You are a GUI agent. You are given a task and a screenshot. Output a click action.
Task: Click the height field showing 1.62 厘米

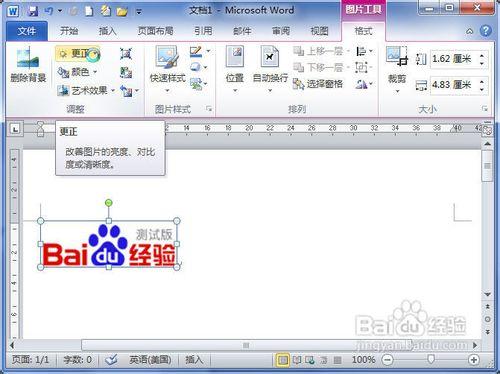click(454, 59)
